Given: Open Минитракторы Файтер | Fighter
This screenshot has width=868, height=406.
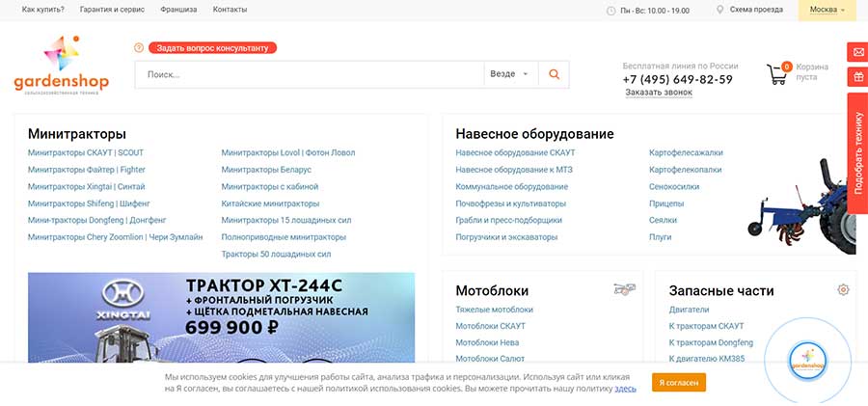Looking at the screenshot, I should [x=87, y=170].
